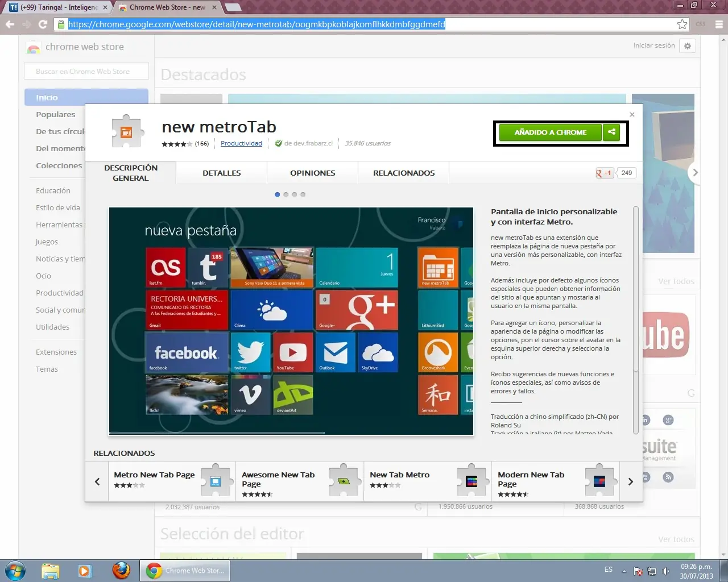Click the share icon beside Añadido a Chrome

tap(611, 132)
